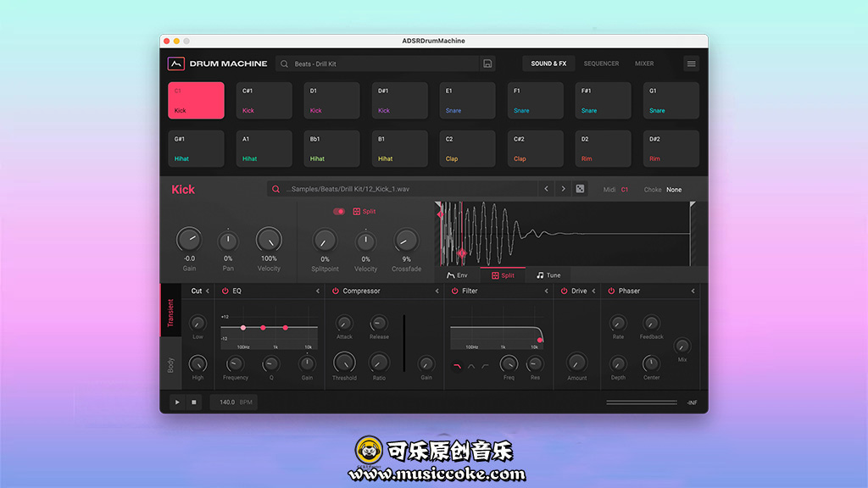Open the Midi note C1 dropdown
The height and width of the screenshot is (488, 868).
coord(625,190)
